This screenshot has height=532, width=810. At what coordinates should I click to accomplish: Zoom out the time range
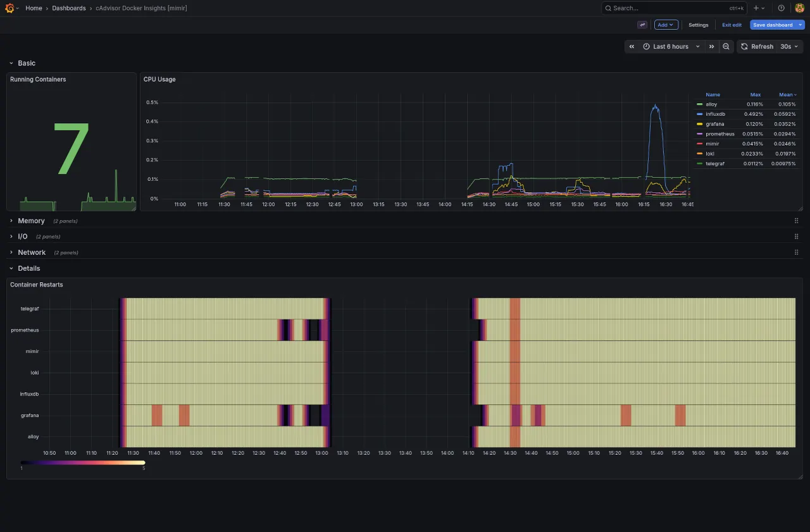726,47
